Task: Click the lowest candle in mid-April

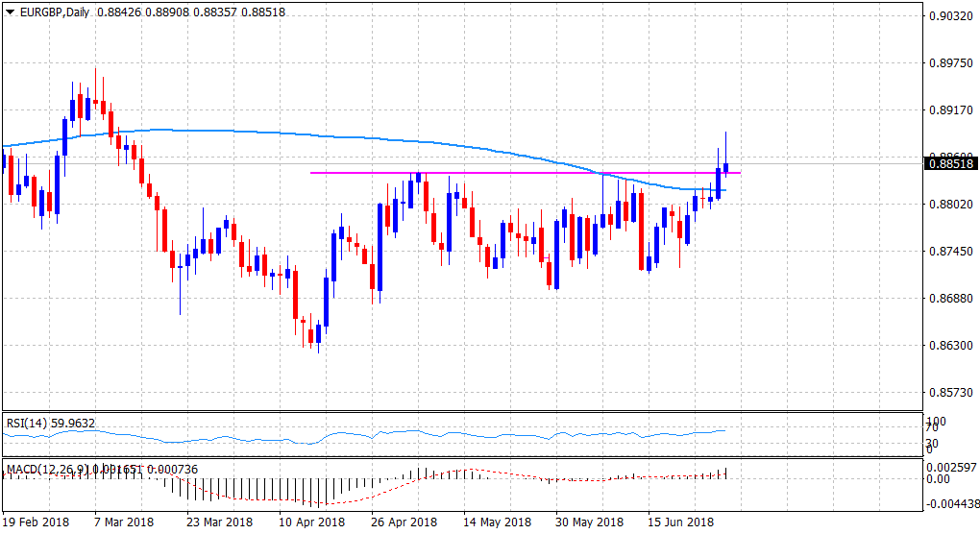Action: (x=317, y=334)
